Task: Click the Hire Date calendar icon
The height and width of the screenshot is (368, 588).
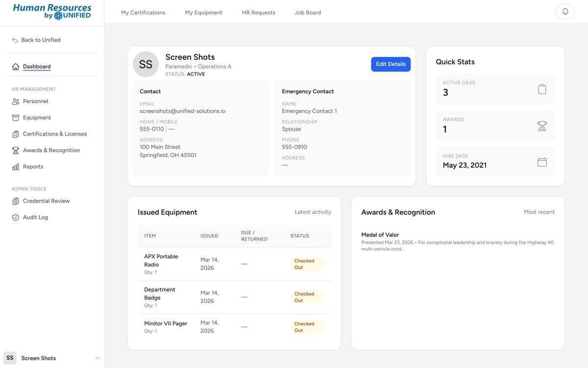Action: 542,162
